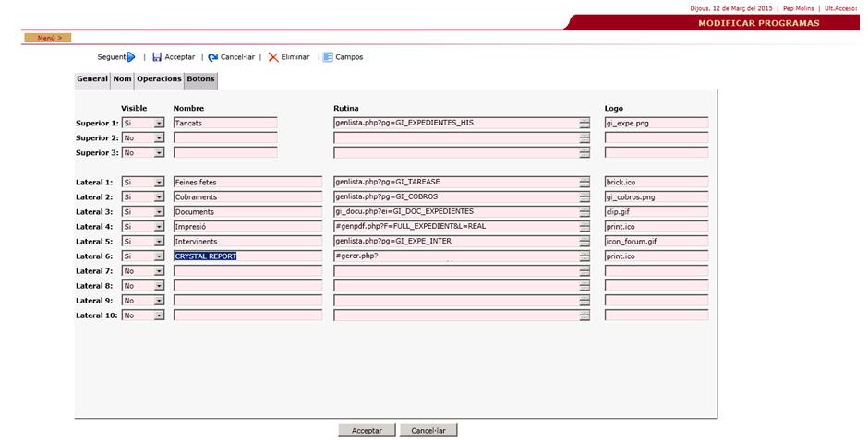Select the Botons tab
This screenshot has height=440, width=868.
(200, 79)
